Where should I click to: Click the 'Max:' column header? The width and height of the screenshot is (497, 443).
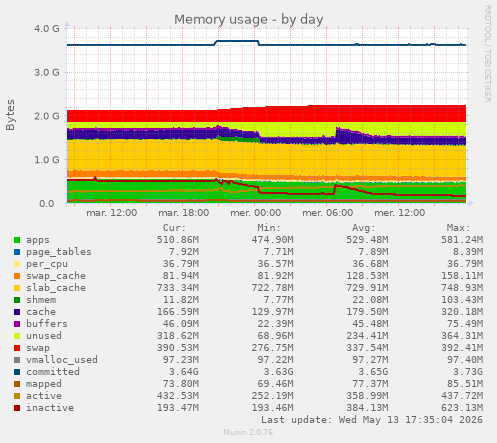coord(458,228)
